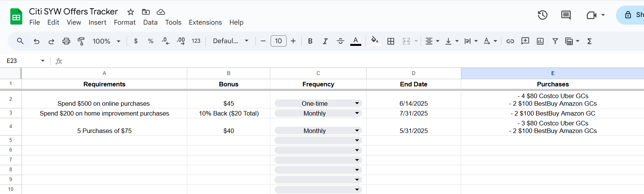This screenshot has height=194, width=644.
Task: Open the One-time frequency dropdown
Action: click(357, 103)
